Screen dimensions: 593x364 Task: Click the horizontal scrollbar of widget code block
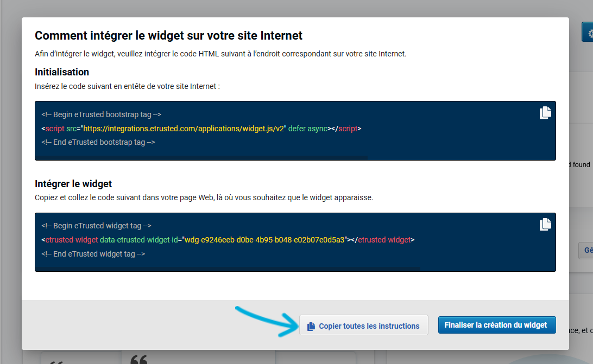point(228,269)
